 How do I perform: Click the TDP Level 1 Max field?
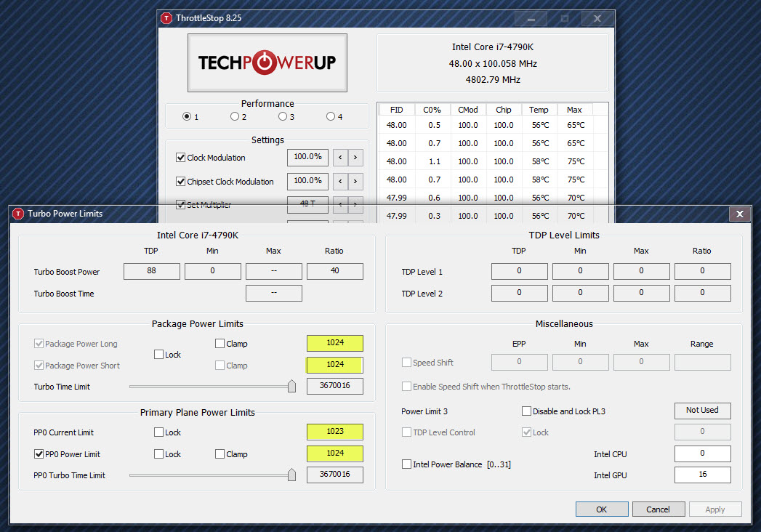point(642,271)
